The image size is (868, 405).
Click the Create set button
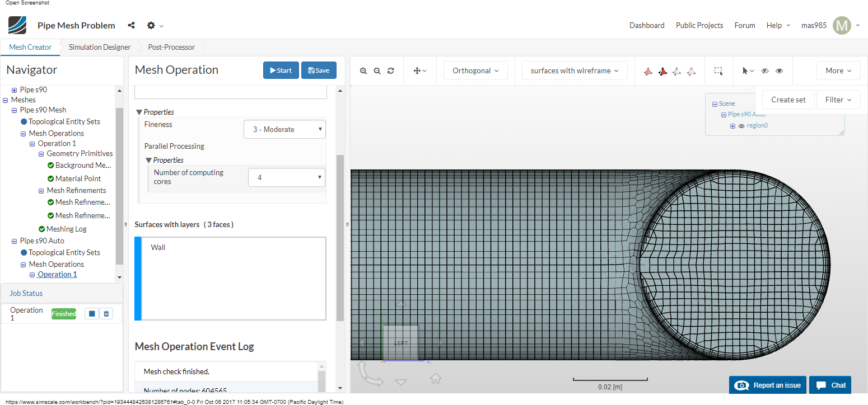pos(788,100)
